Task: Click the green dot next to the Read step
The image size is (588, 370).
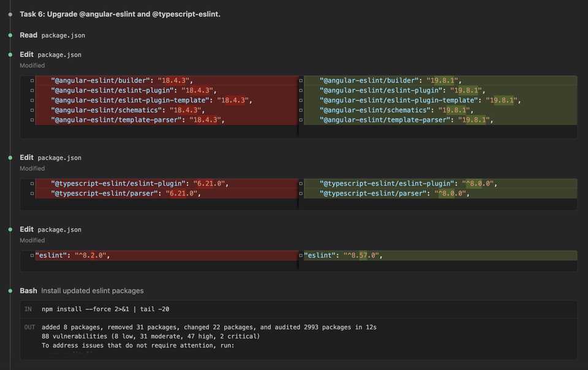Action: [10, 35]
